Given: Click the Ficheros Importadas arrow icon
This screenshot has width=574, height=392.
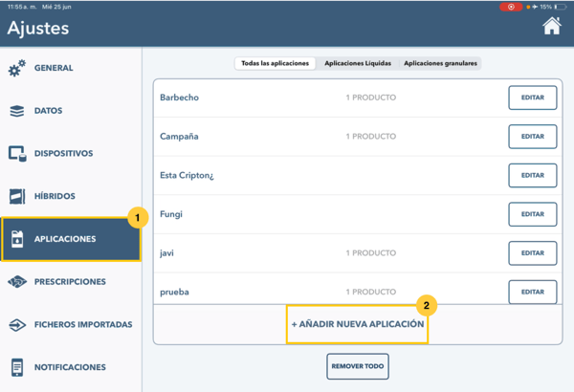Looking at the screenshot, I should click(x=17, y=324).
